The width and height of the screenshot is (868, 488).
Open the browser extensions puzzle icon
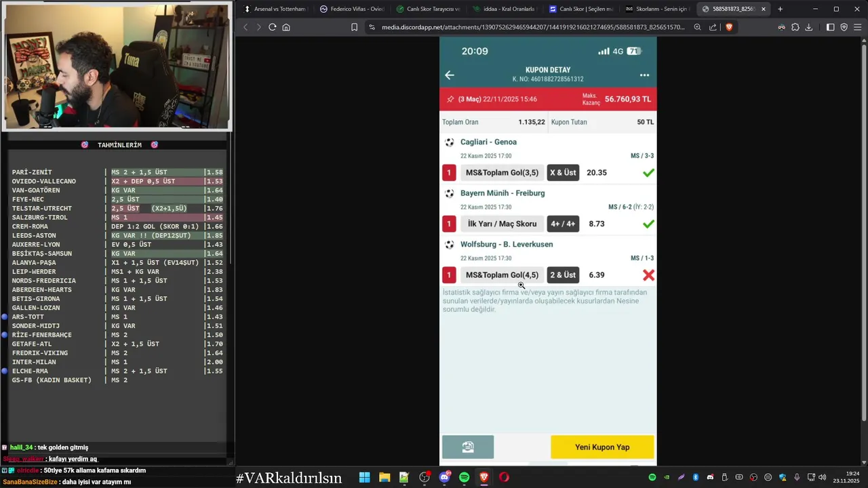[x=795, y=27]
